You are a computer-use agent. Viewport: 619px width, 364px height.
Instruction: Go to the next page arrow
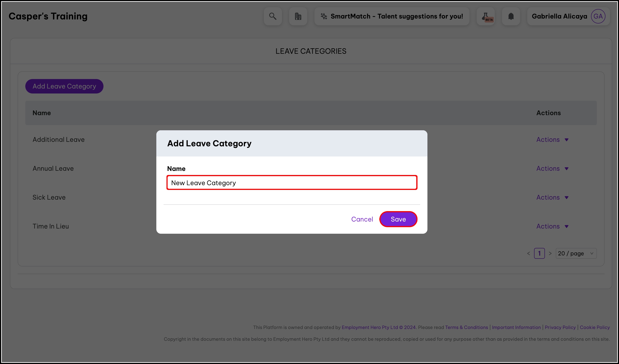tap(550, 253)
